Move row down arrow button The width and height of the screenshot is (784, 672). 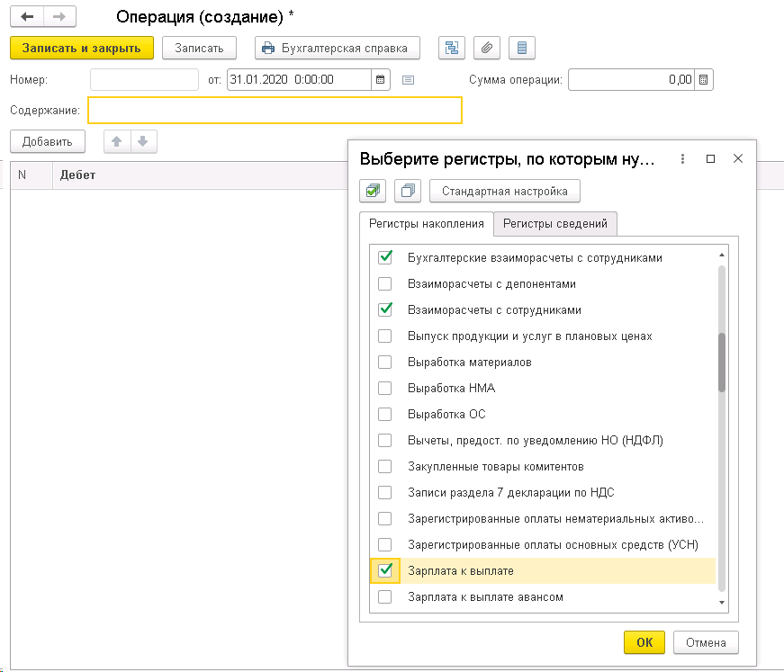click(x=143, y=141)
